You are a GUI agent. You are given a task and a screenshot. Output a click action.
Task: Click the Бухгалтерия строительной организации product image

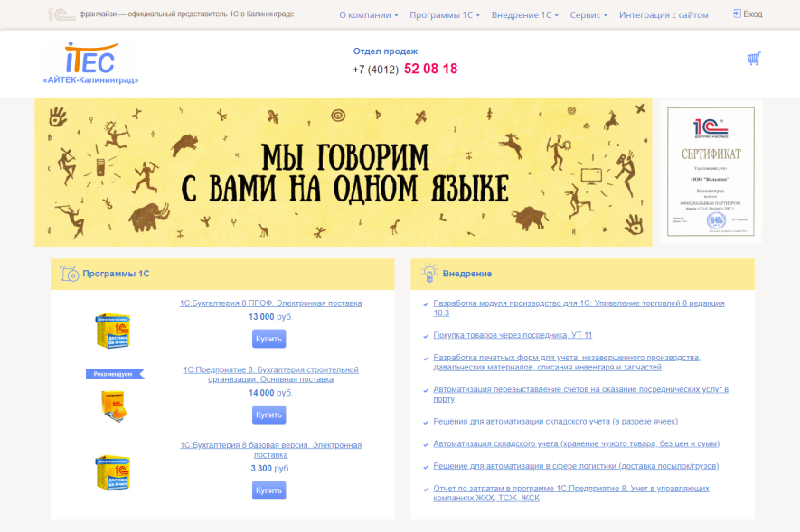113,406
